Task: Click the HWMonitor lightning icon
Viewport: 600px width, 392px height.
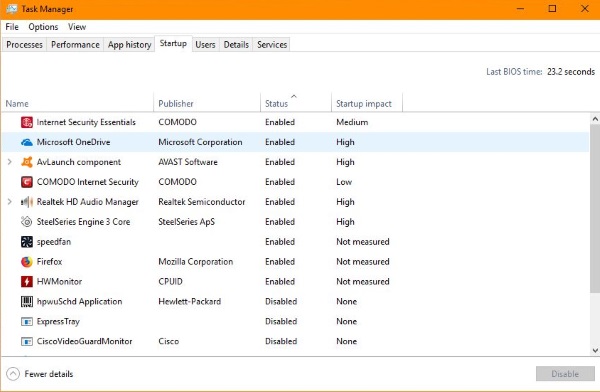Action: (26, 281)
